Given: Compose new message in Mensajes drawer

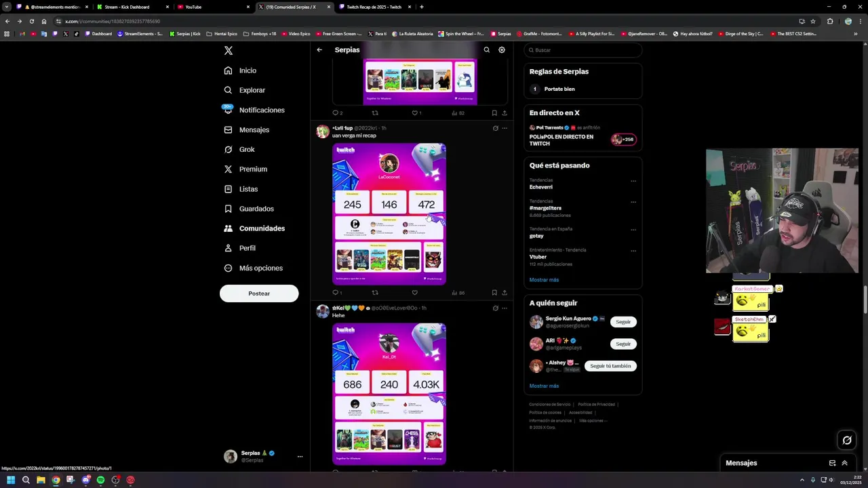Looking at the screenshot, I should [832, 463].
